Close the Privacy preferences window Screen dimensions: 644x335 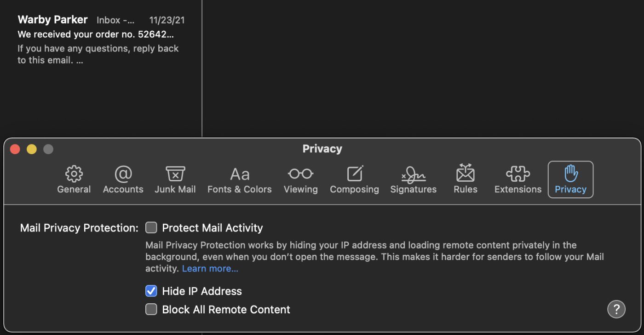pyautogui.click(x=15, y=149)
